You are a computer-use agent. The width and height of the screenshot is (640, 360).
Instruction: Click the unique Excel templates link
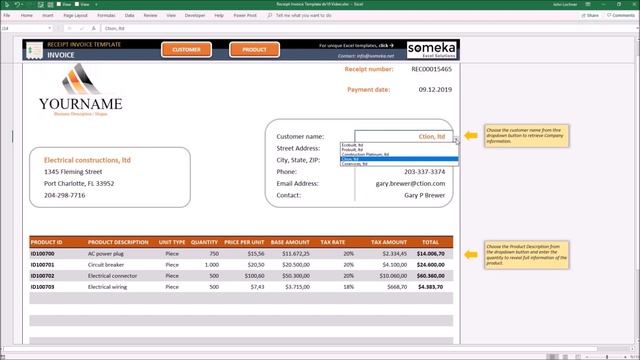356,45
